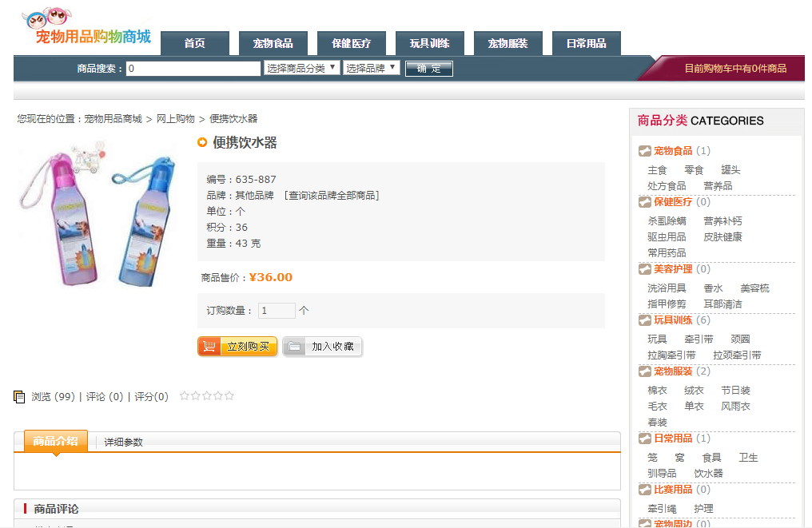Click 确定 search button
The image size is (812, 528).
click(x=429, y=69)
